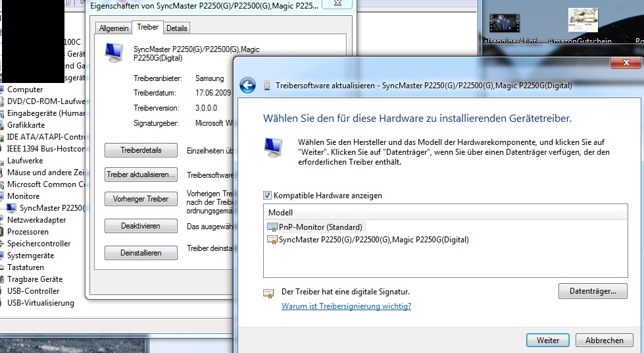Select SyncMaster P2250(G) Digital model entry
644x353 pixels.
pos(374,240)
